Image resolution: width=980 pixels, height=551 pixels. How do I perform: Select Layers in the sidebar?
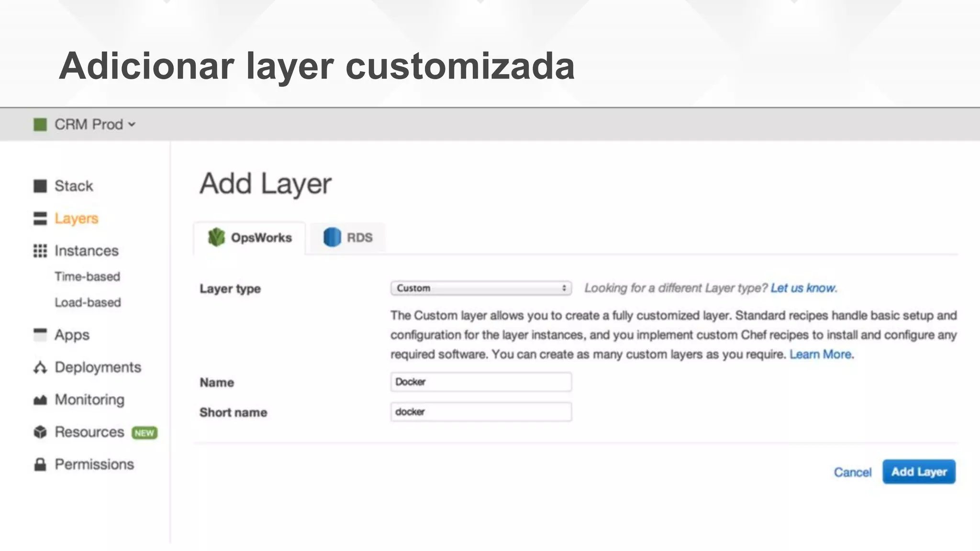(77, 219)
